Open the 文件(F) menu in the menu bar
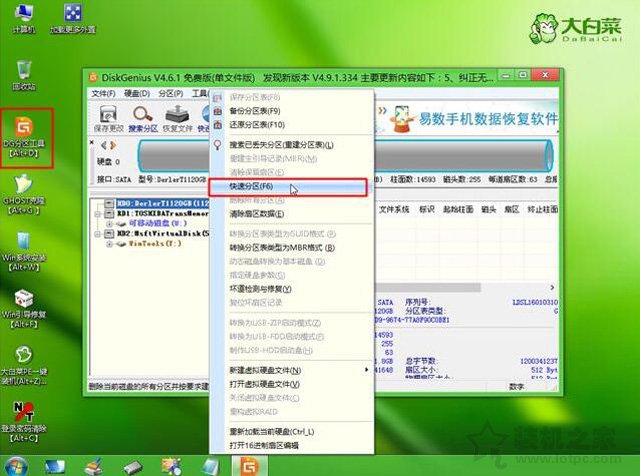The width and height of the screenshot is (640, 476). click(104, 93)
